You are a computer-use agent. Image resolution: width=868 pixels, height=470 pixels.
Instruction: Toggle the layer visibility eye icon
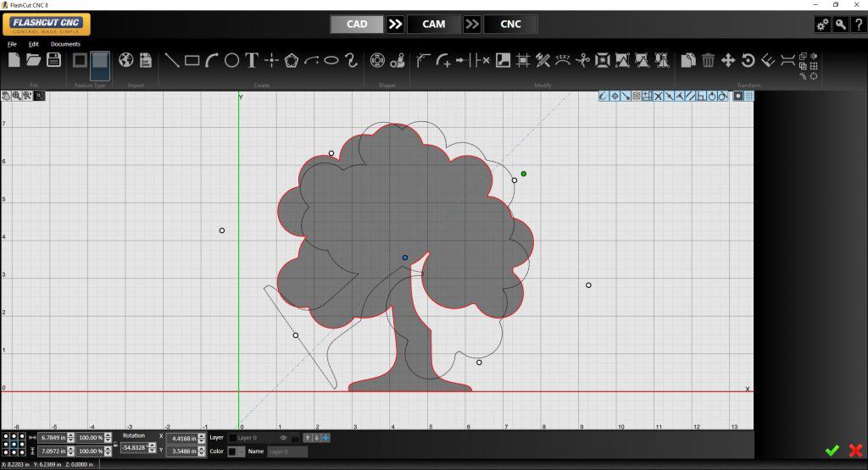tap(284, 438)
